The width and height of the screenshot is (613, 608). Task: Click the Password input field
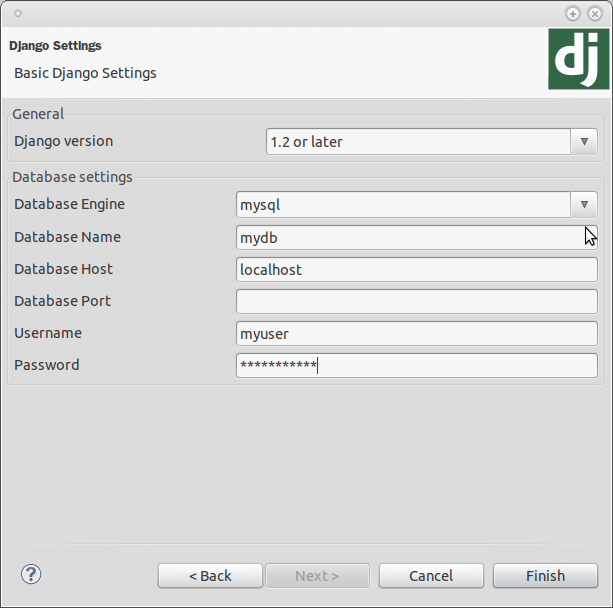click(x=417, y=366)
